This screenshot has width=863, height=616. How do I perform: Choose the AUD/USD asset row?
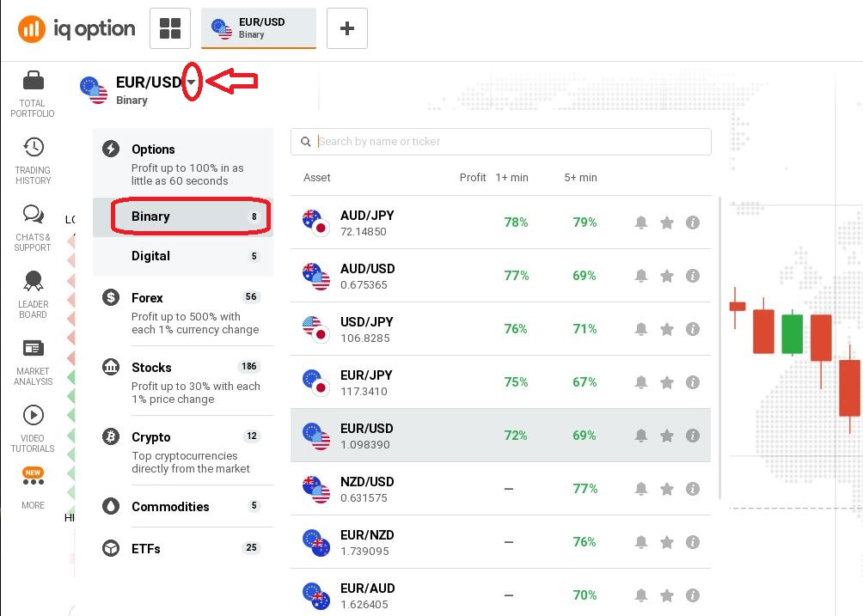point(501,276)
